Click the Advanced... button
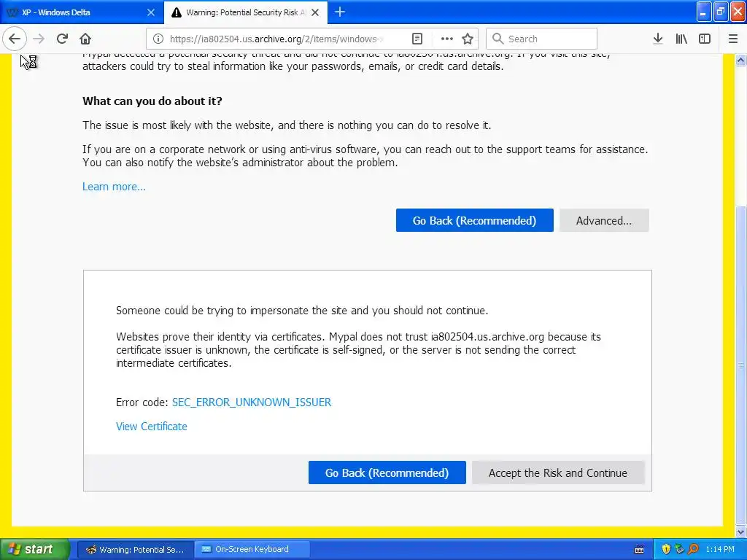Viewport: 747px width, 560px height. [604, 220]
